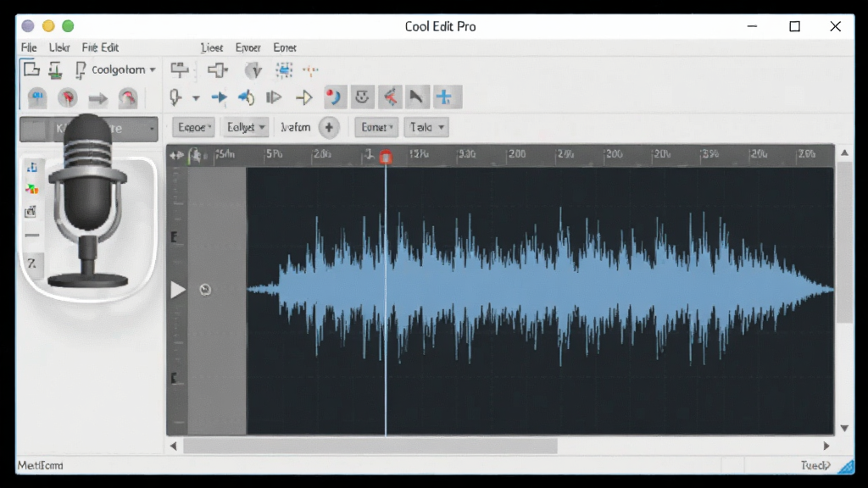Open the Eproer menu
868x488 pixels.
pos(248,47)
